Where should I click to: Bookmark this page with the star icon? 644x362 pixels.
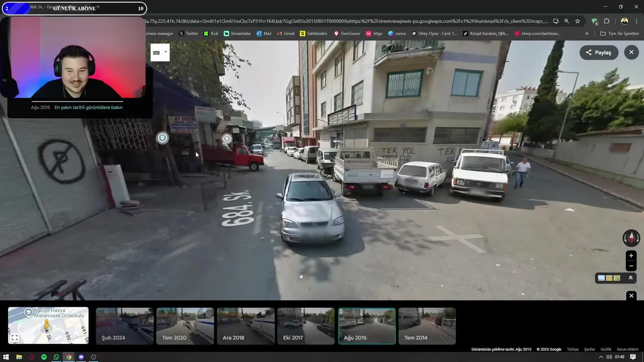pos(578,21)
